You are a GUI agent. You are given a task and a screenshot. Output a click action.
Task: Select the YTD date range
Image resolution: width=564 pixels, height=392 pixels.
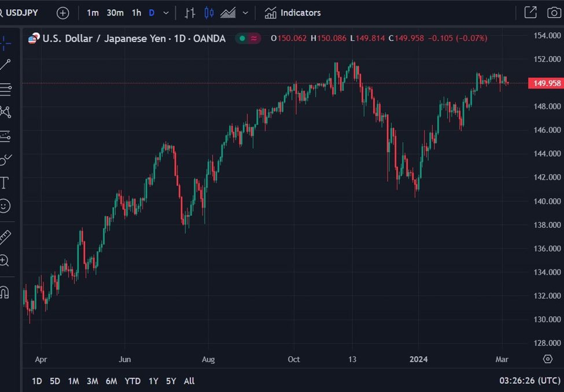[132, 381]
